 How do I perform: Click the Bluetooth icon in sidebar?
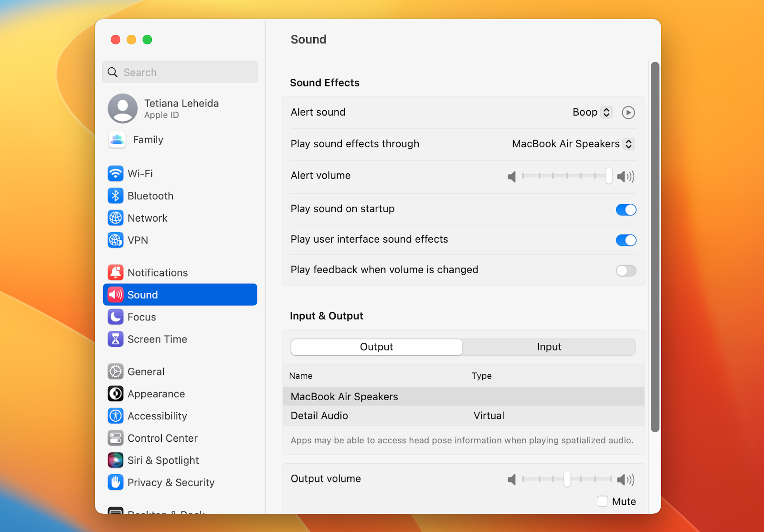point(116,196)
